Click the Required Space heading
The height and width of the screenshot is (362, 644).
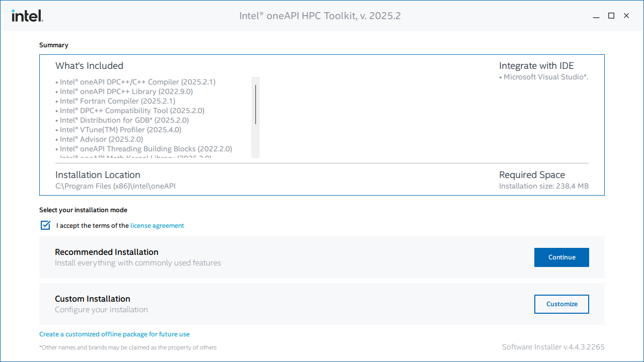click(x=532, y=175)
